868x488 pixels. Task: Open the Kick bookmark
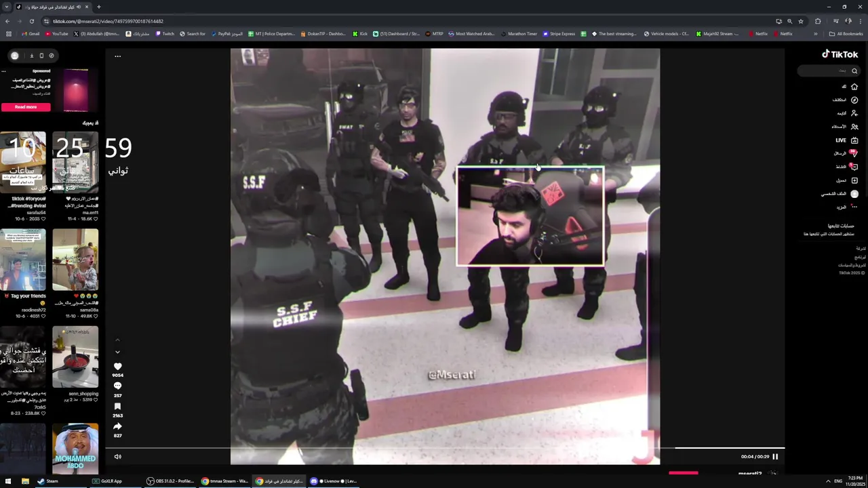coord(361,34)
